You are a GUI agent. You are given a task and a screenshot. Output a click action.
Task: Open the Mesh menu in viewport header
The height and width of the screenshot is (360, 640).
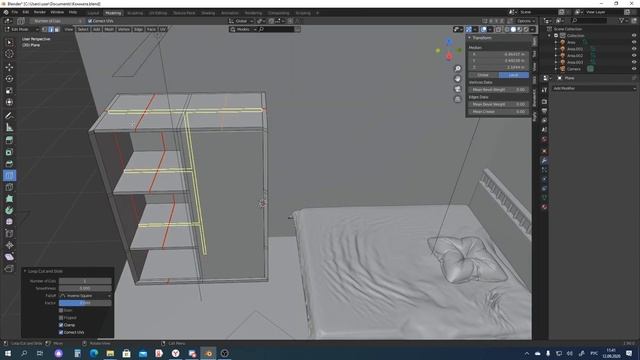pos(109,29)
